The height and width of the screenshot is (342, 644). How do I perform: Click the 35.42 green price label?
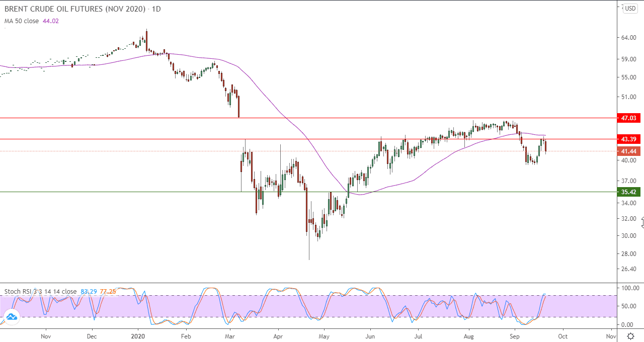click(x=629, y=192)
